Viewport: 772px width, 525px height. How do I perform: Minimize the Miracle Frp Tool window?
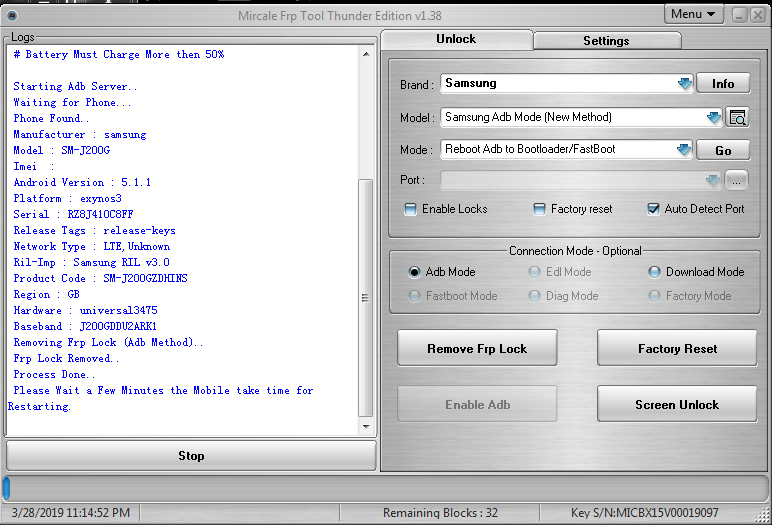point(739,15)
